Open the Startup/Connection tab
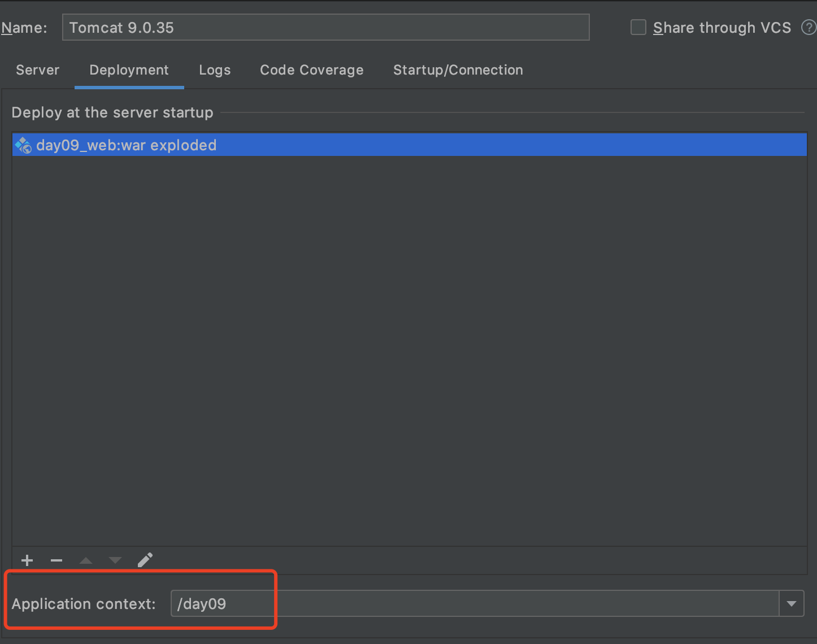 coord(458,70)
